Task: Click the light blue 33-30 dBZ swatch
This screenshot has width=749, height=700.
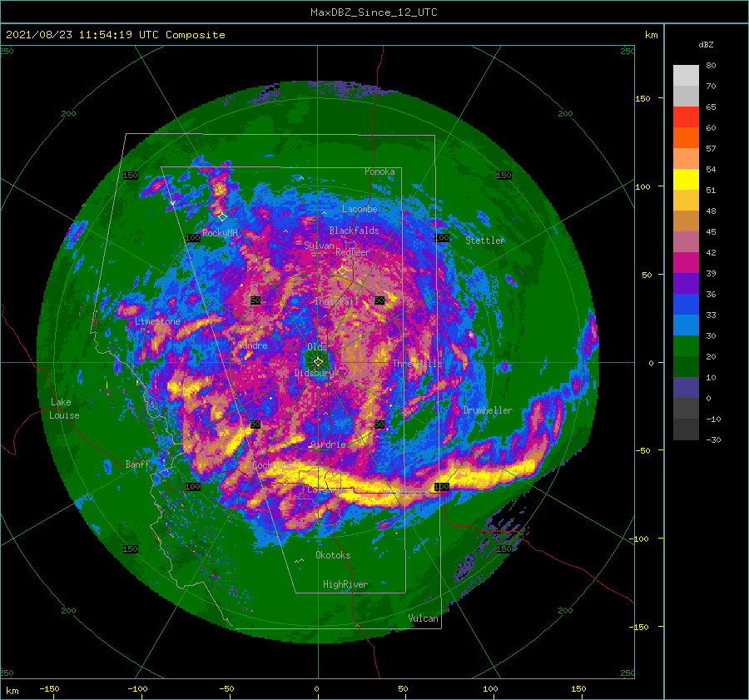Action: tap(686, 325)
